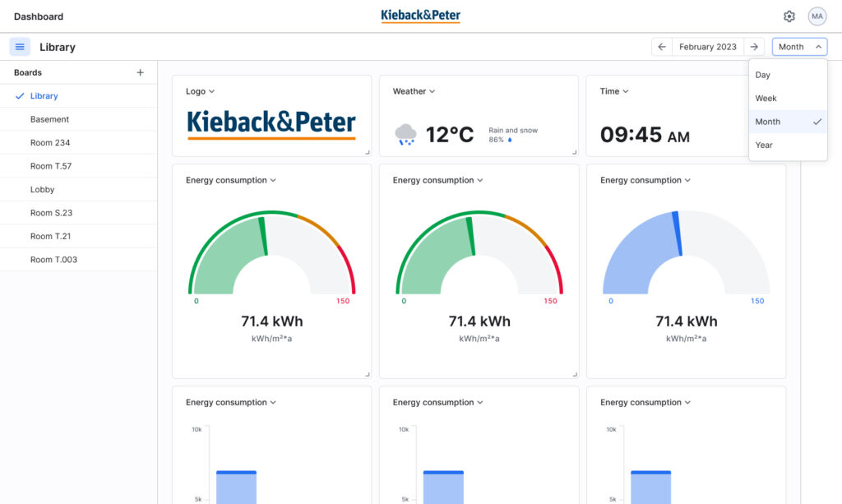The height and width of the screenshot is (504, 842).
Task: Open settings via the gear icon
Action: (x=789, y=16)
